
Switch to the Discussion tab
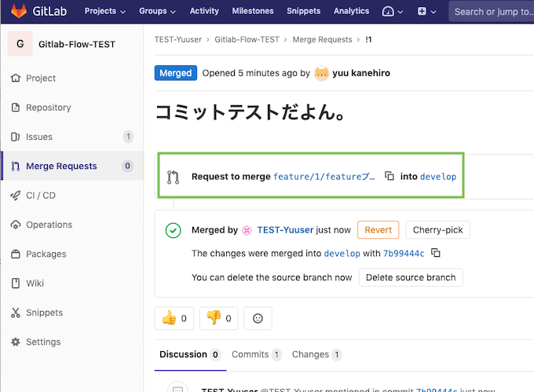click(190, 354)
